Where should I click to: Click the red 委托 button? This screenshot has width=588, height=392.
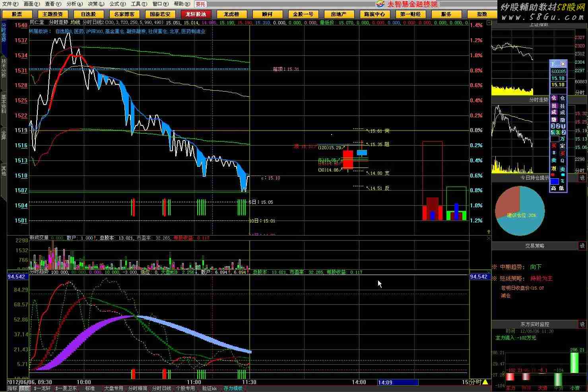(x=201, y=4)
